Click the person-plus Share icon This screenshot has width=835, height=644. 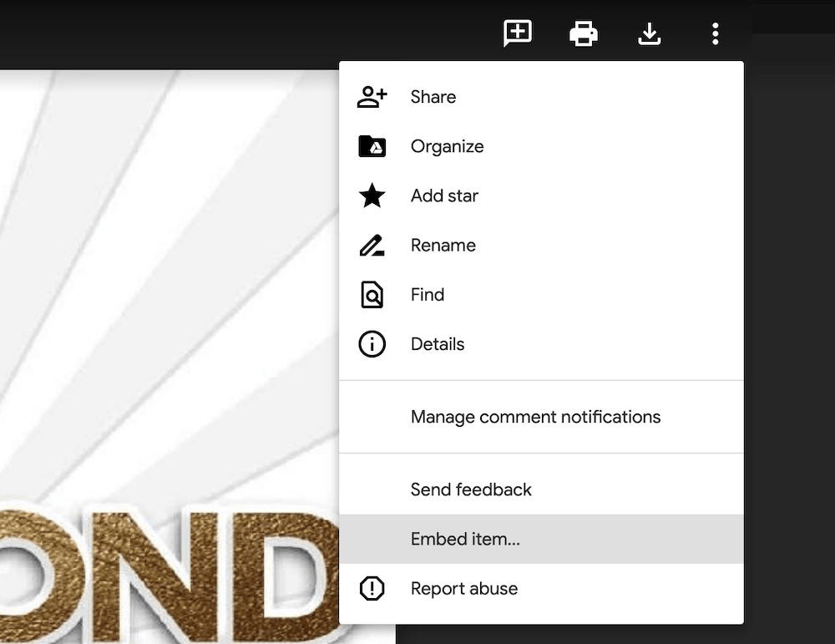[372, 97]
